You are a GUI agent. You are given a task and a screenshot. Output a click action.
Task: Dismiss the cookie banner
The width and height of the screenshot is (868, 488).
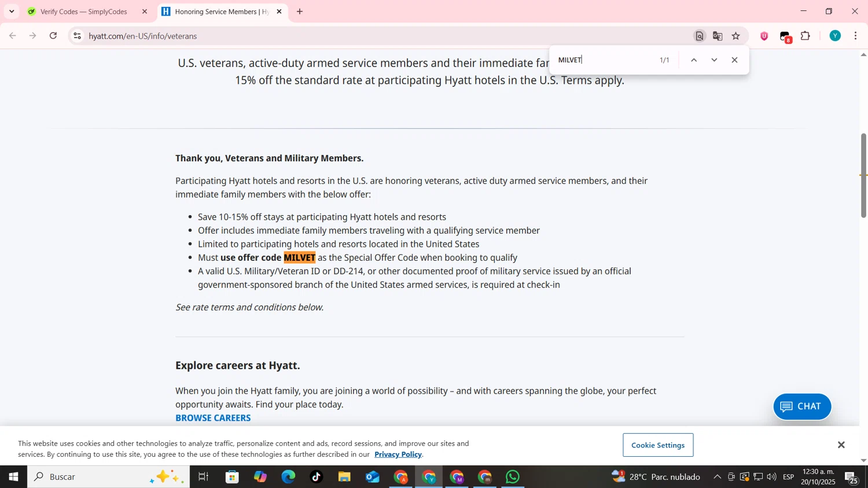[x=841, y=445]
